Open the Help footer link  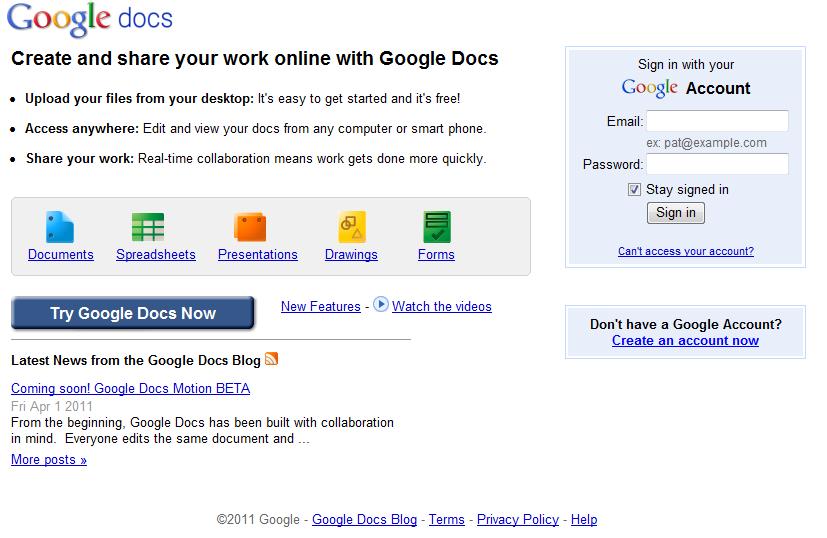pyautogui.click(x=584, y=520)
